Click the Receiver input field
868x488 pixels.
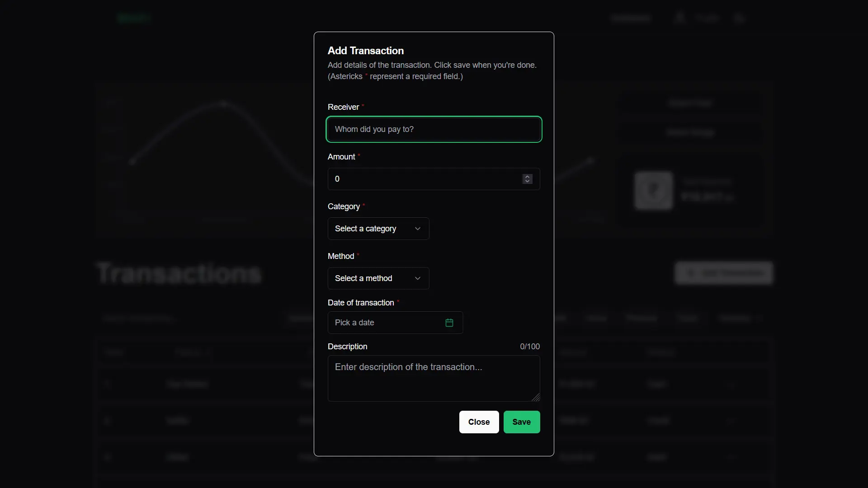[434, 130]
